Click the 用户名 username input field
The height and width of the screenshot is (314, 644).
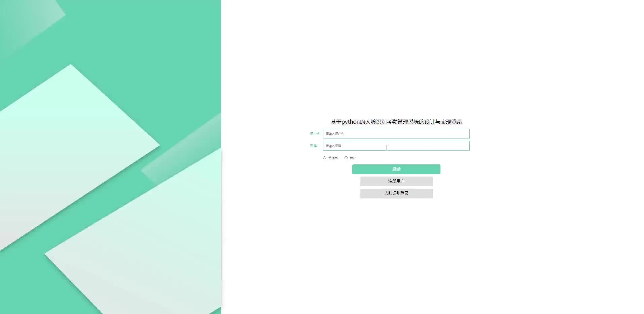[x=396, y=134]
